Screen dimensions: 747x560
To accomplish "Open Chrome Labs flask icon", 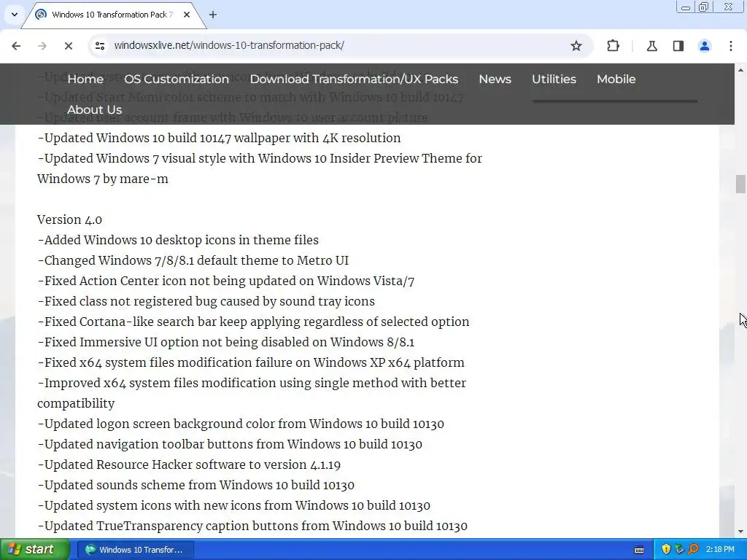I will click(x=651, y=46).
